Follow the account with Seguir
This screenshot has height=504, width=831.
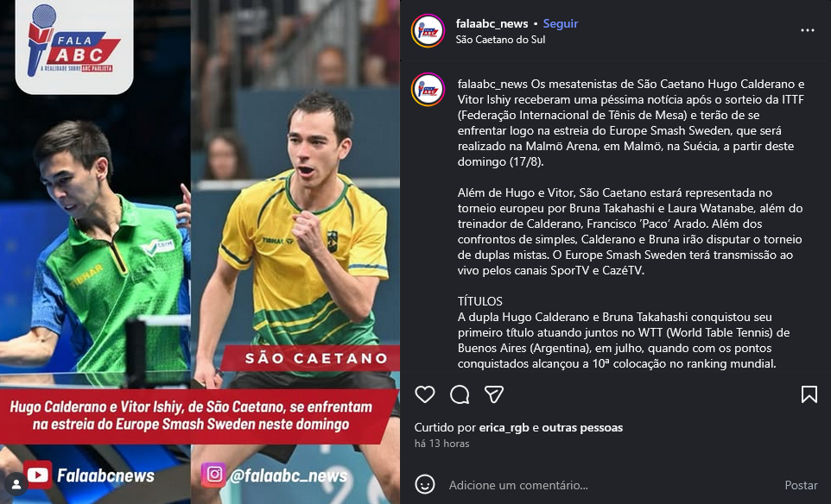point(560,24)
